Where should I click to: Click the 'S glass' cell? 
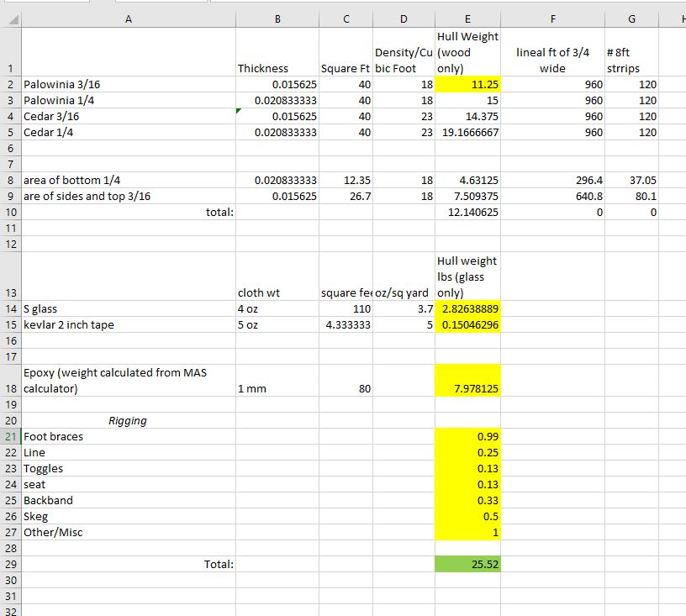[129, 308]
